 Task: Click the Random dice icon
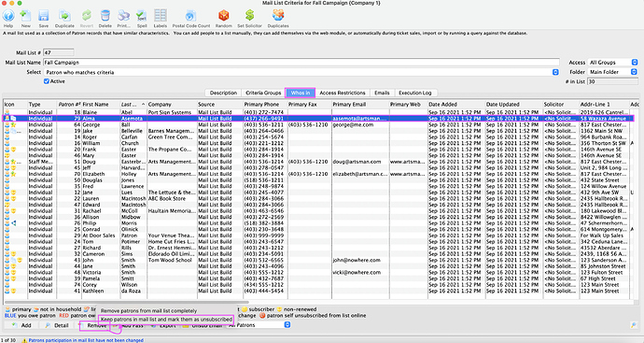tap(223, 17)
